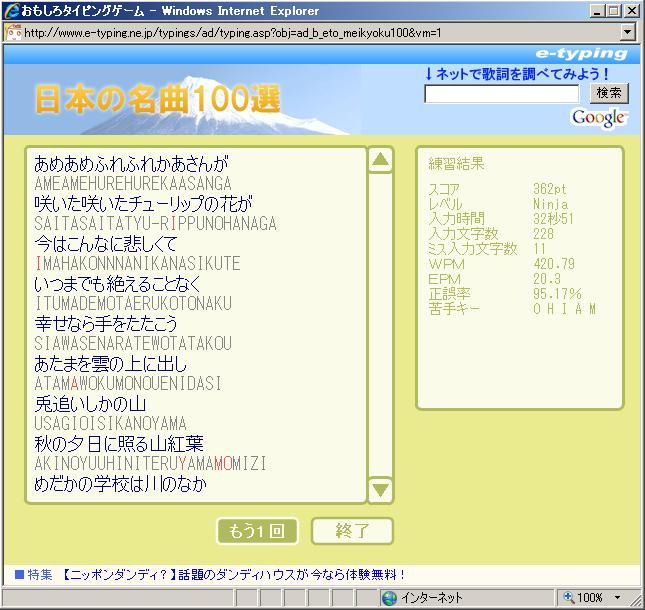Click the mistyped count value 11
645x610 pixels.
539,248
